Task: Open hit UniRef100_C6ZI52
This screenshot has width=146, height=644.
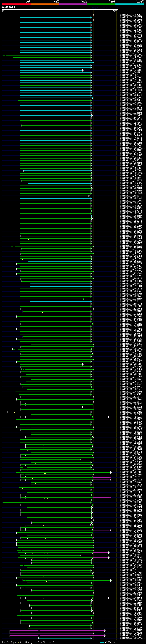Action: point(131,20)
